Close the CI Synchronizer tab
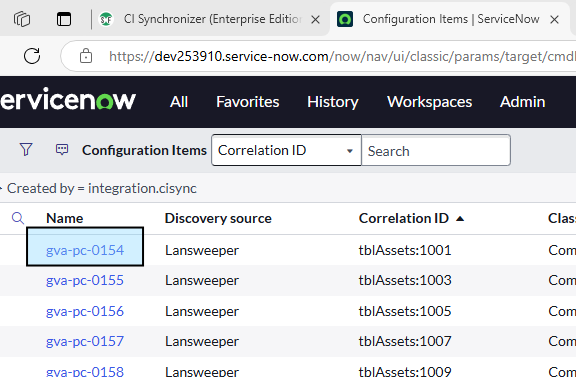Screen dimensions: 576x377 coord(315,19)
